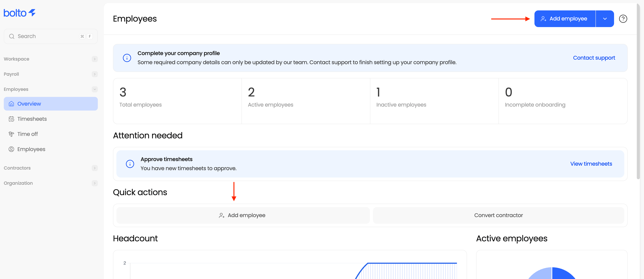Expand the Workspace sidebar section
This screenshot has height=279, width=644.
(x=95, y=59)
